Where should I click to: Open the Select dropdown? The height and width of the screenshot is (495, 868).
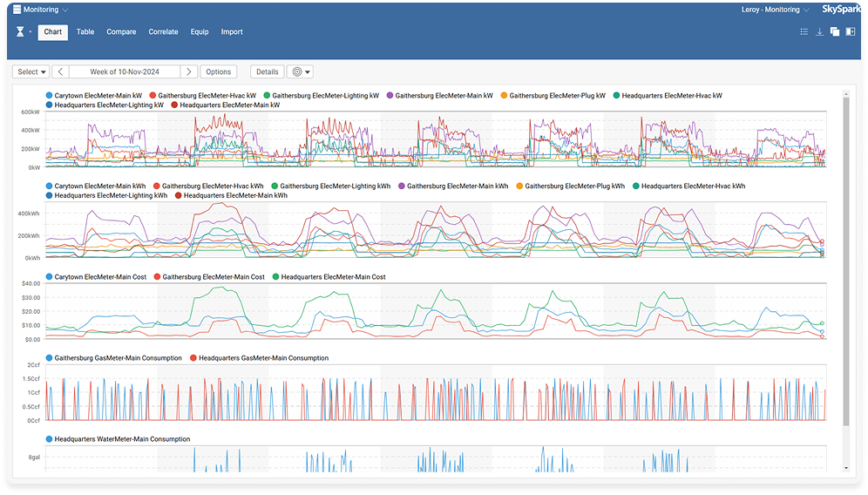pyautogui.click(x=31, y=71)
